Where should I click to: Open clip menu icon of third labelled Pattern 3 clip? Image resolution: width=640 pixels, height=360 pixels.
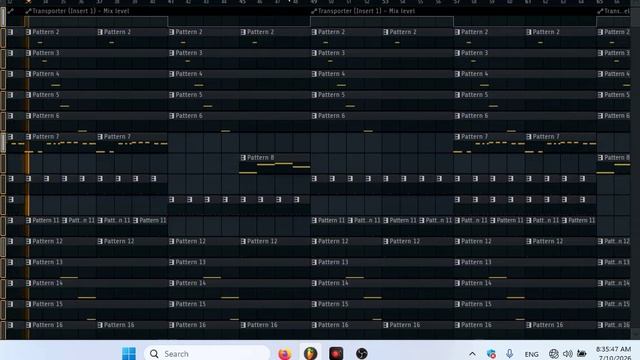(314, 53)
